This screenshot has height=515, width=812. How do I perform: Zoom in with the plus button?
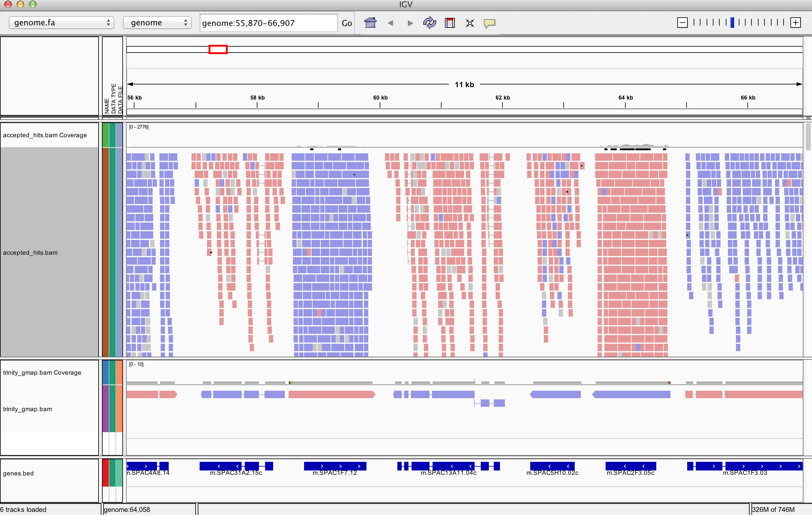[796, 23]
